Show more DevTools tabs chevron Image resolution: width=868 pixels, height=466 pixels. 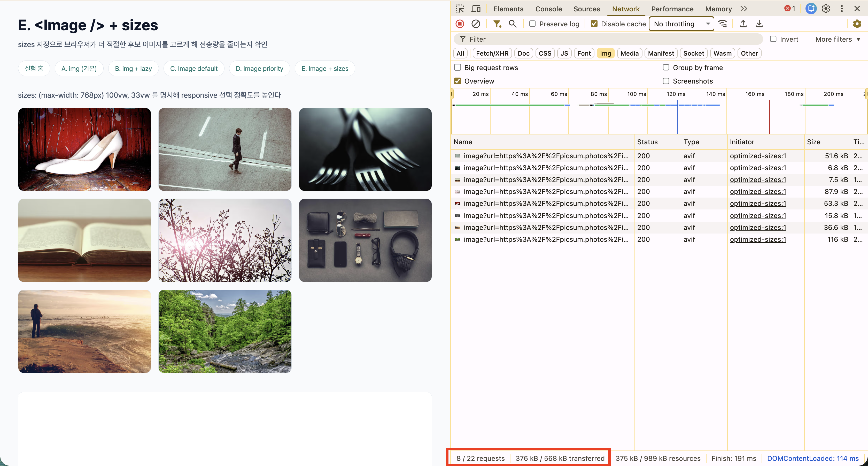[744, 9]
